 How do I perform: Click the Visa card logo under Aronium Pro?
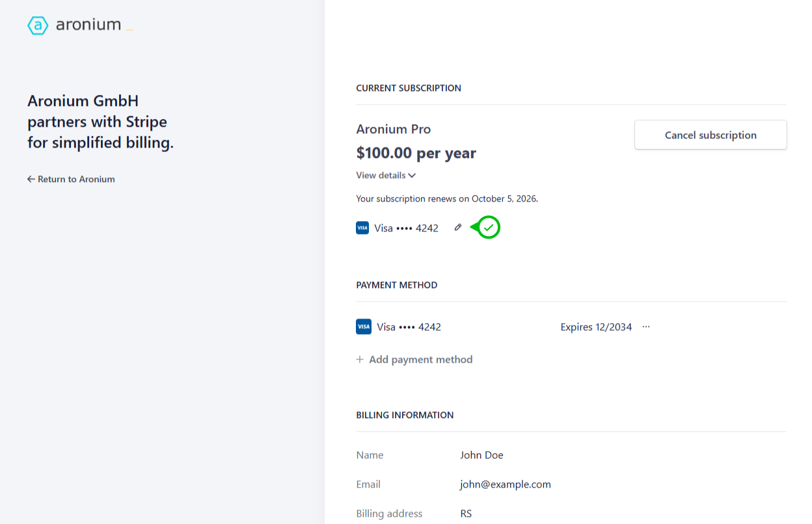(x=362, y=228)
